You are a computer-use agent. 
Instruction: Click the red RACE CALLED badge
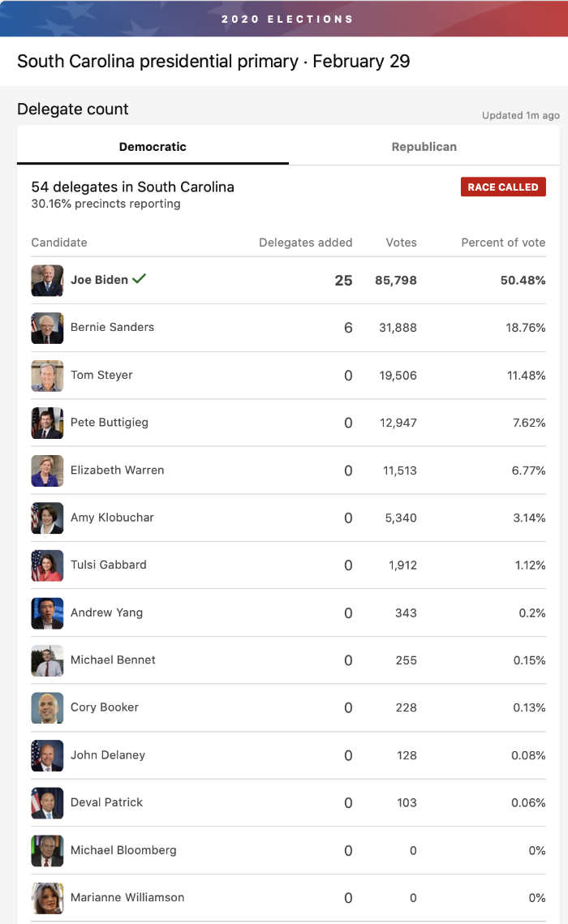(x=503, y=187)
